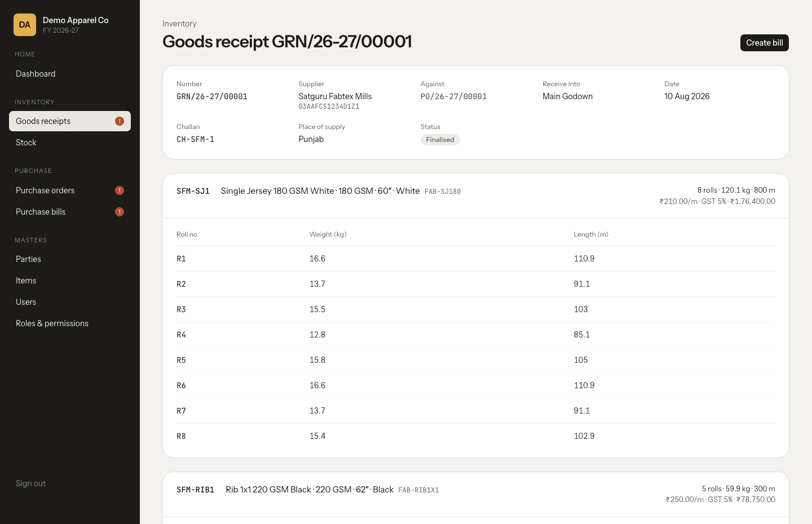The height and width of the screenshot is (524, 812).
Task: Open Users page
Action: (x=70, y=302)
